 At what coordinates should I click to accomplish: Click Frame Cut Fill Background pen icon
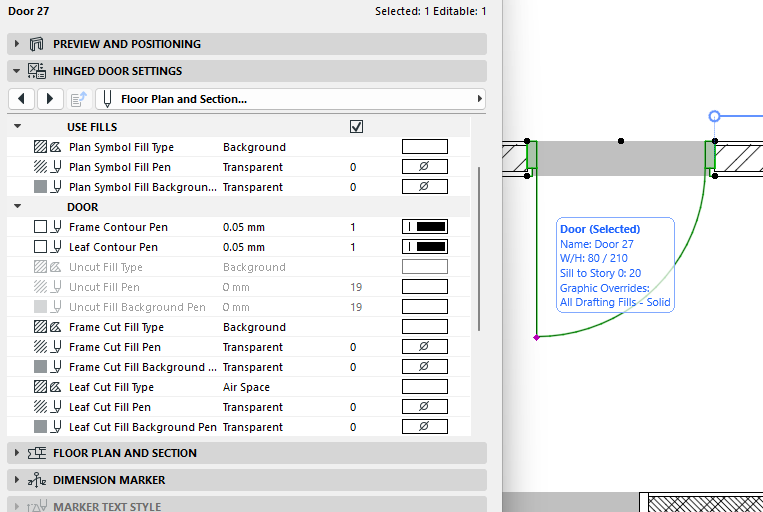tap(47, 367)
